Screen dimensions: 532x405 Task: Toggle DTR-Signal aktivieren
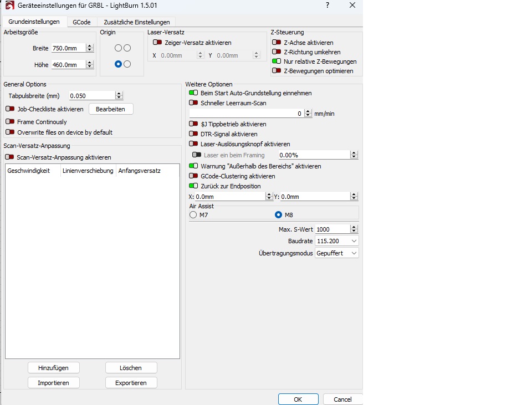pos(193,134)
